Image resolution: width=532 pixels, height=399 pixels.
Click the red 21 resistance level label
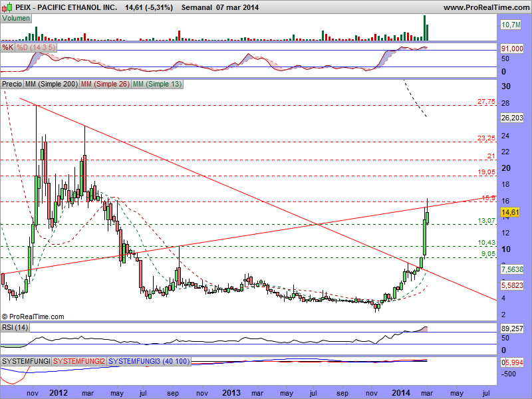(491, 156)
